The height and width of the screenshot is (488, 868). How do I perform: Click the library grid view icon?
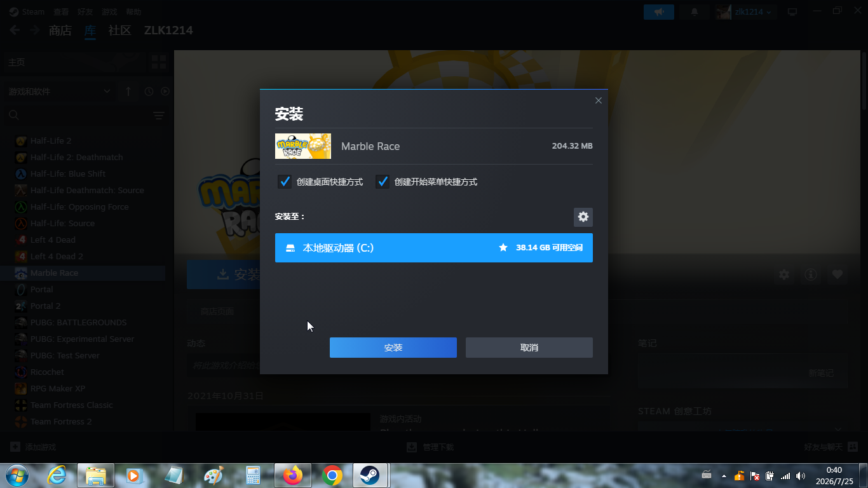(158, 62)
